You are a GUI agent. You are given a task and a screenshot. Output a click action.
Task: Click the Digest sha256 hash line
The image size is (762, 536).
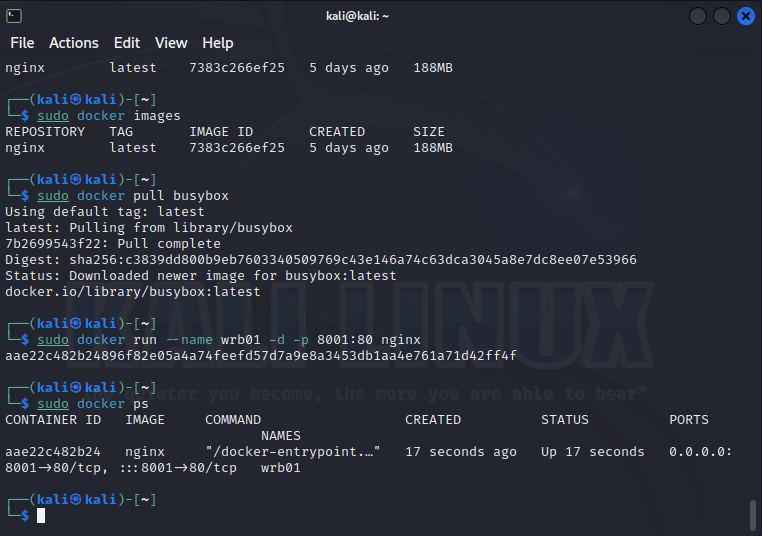tap(321, 260)
